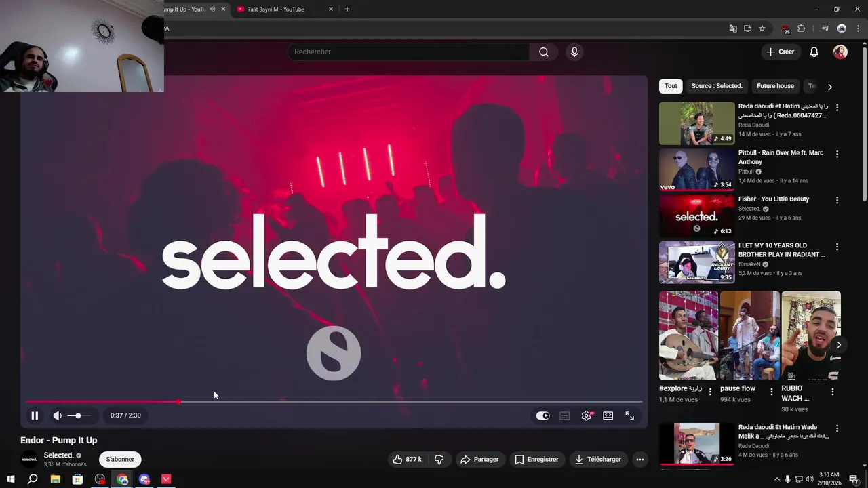Screen dimensions: 868x488
Task: Open Windows taskbar search
Action: click(33, 479)
